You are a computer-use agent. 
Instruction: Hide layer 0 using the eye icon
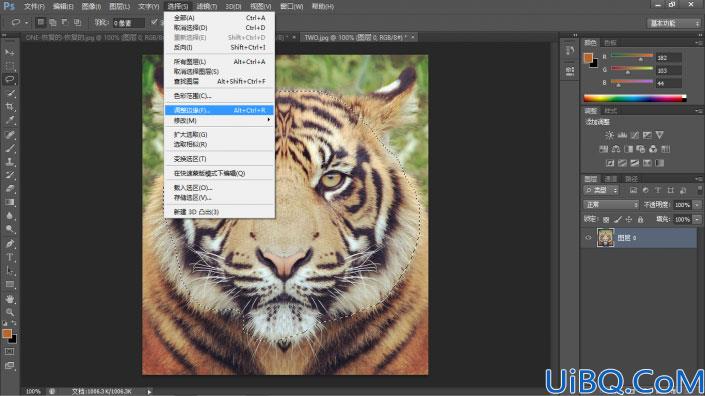[588, 238]
